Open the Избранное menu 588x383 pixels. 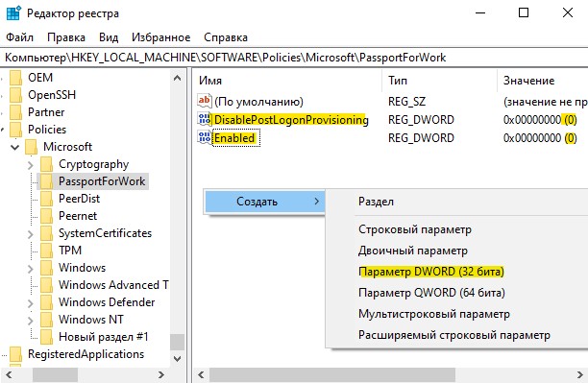(160, 37)
